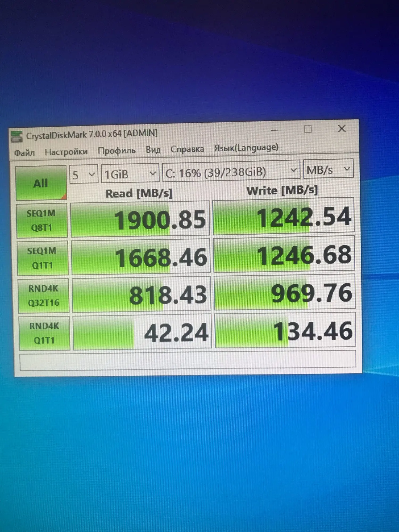Choose drive from the C: 16% dropdown
Screen dimensions: 399x532
(x=231, y=171)
